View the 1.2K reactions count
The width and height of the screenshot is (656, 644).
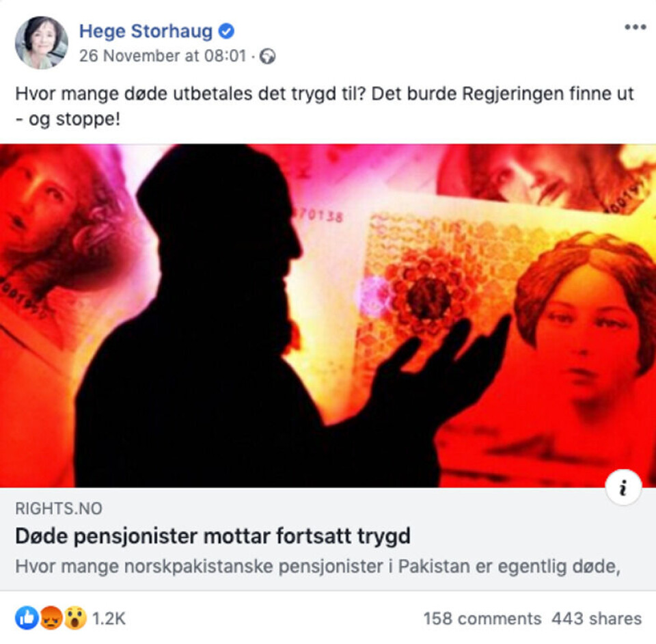(x=109, y=619)
